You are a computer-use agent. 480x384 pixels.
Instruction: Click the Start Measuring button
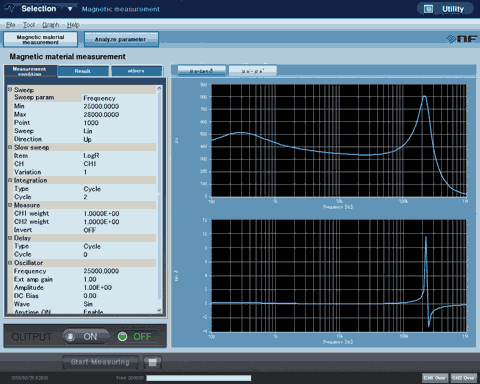[x=100, y=362]
